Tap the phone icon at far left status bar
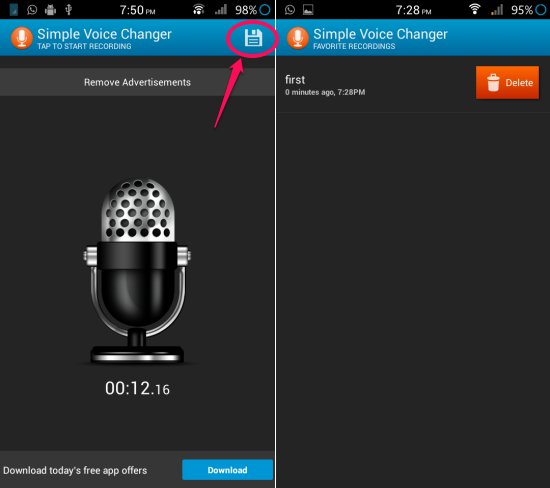 pos(14,9)
